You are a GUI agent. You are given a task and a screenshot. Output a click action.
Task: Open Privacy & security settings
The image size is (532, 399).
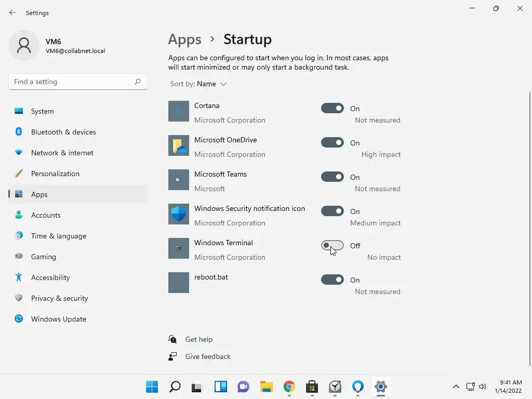pyautogui.click(x=78, y=298)
